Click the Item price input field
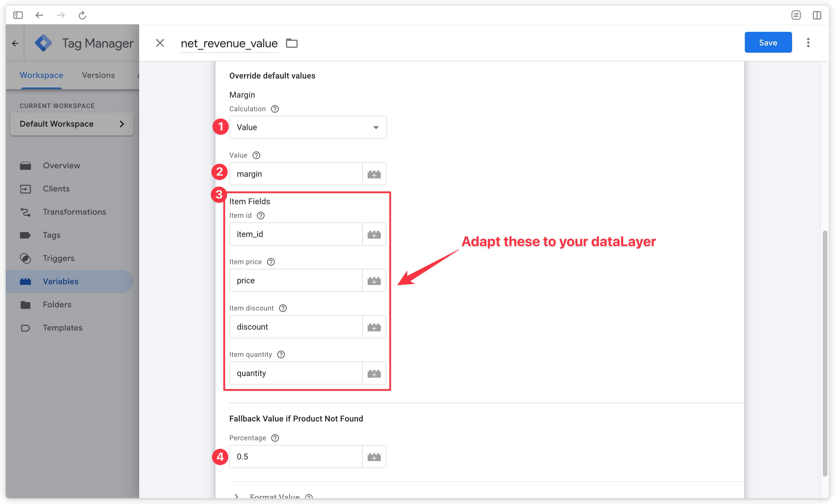 tap(296, 281)
